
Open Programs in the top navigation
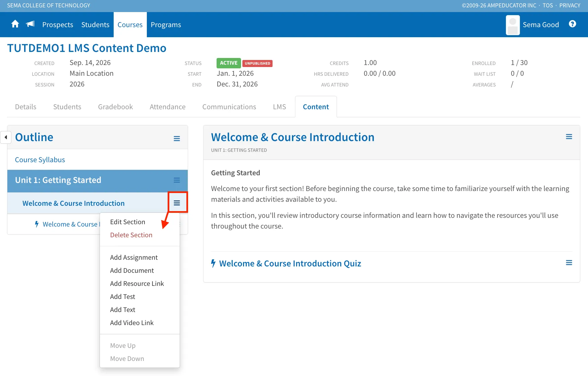click(x=166, y=25)
